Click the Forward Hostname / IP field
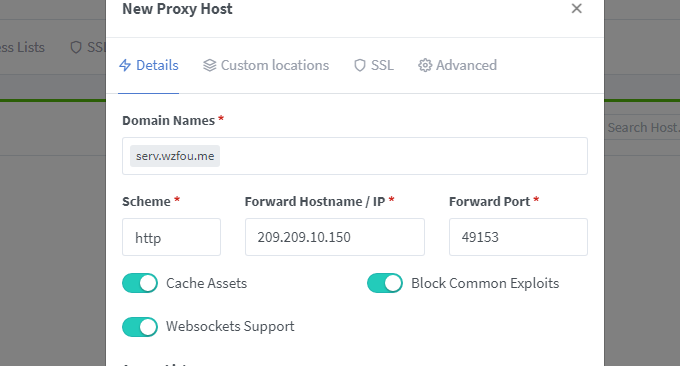680x366 pixels. [x=334, y=237]
